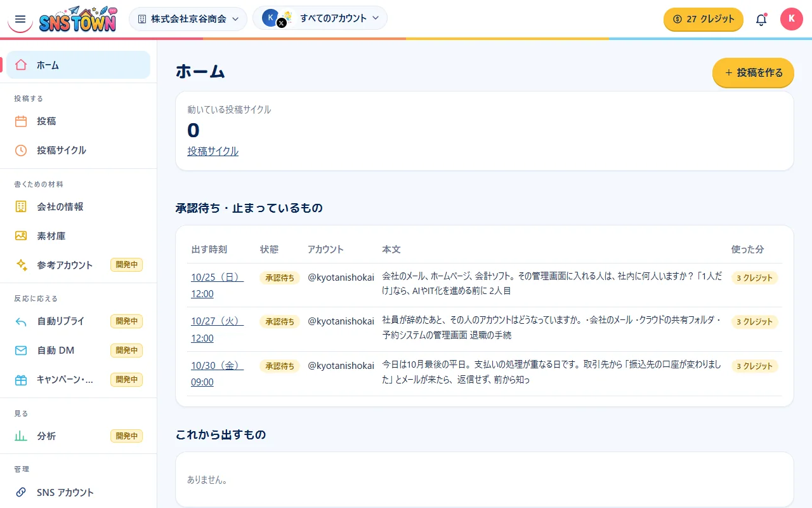Viewport: 812px width, 508px height.
Task: Select 素材庫 in the sidebar
Action: coord(78,236)
